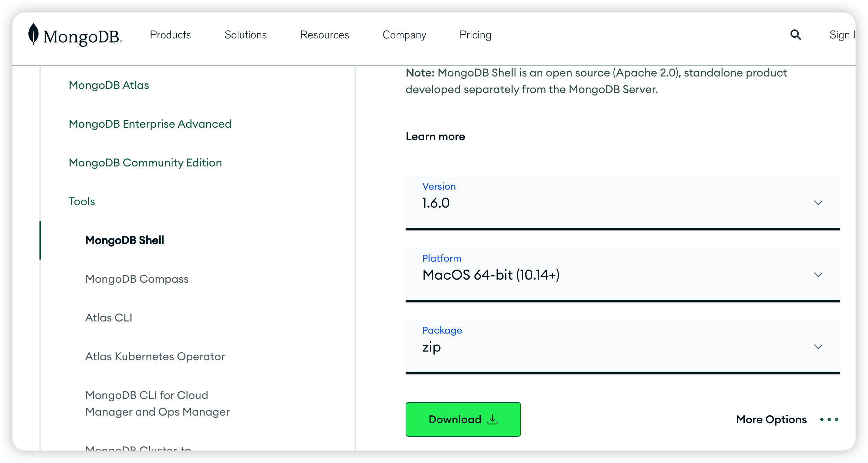The height and width of the screenshot is (463, 868).
Task: Open the search magnifier icon
Action: click(x=795, y=35)
